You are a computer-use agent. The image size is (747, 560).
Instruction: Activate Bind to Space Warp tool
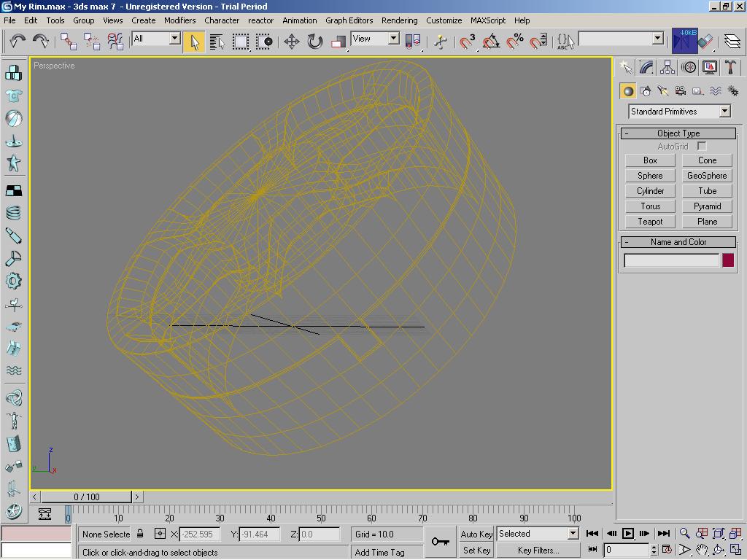click(115, 42)
